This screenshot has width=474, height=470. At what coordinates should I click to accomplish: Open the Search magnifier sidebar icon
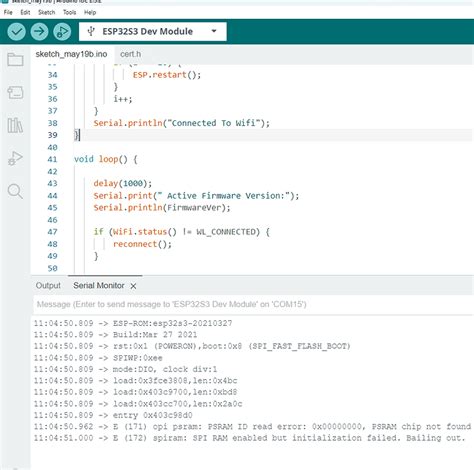click(15, 191)
